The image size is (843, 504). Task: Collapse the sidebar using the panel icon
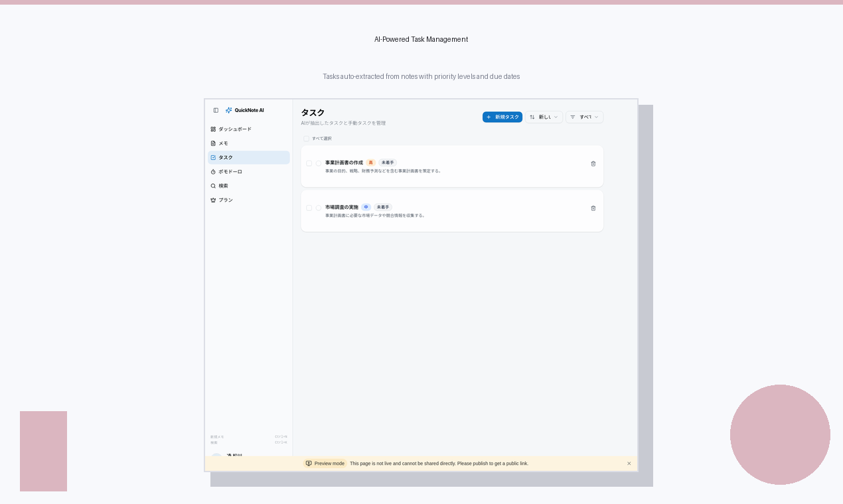pyautogui.click(x=215, y=110)
